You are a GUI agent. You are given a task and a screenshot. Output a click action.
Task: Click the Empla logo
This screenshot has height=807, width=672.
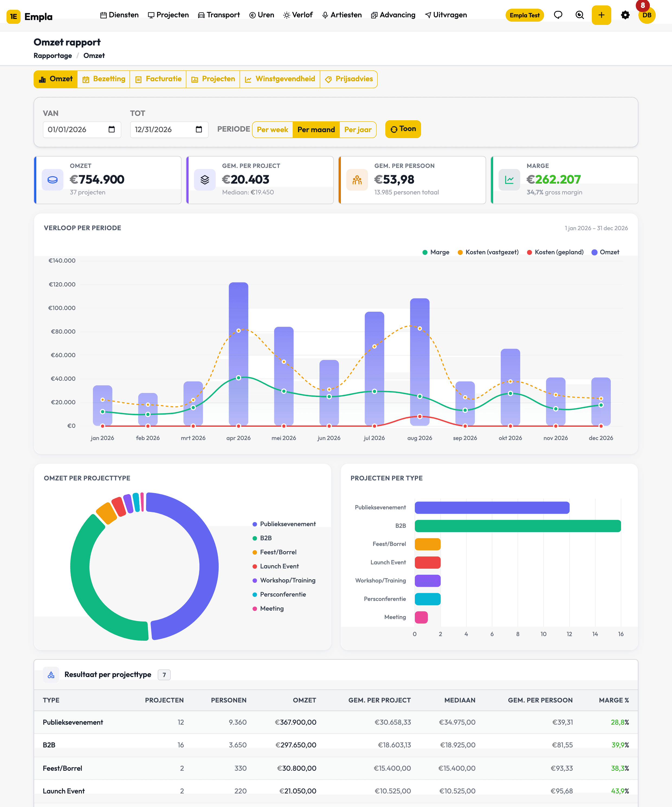pos(30,17)
